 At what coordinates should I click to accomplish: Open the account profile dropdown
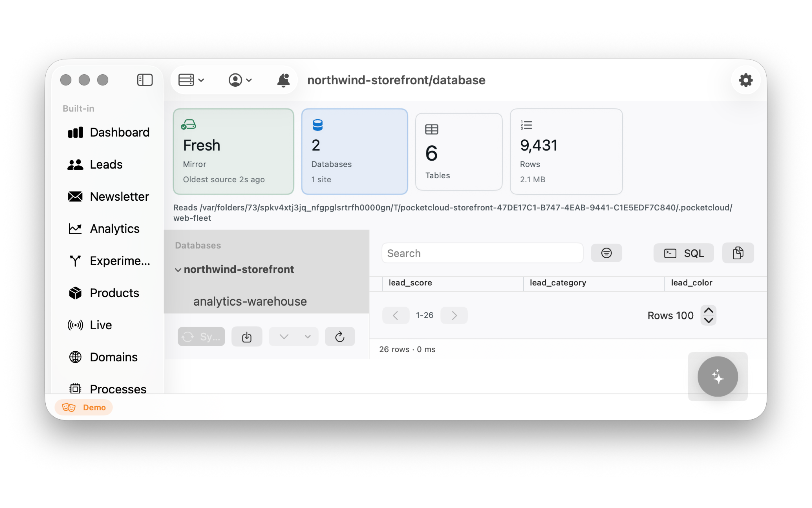coord(240,80)
